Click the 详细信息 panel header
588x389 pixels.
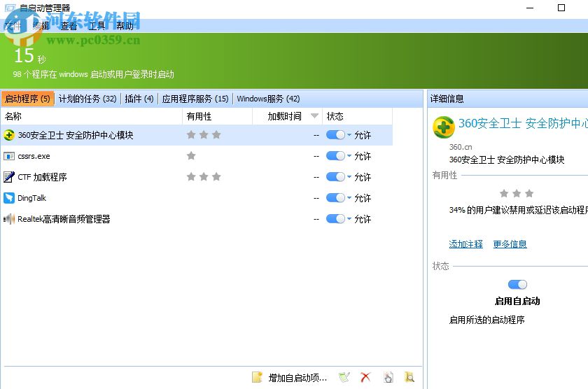coord(447,99)
